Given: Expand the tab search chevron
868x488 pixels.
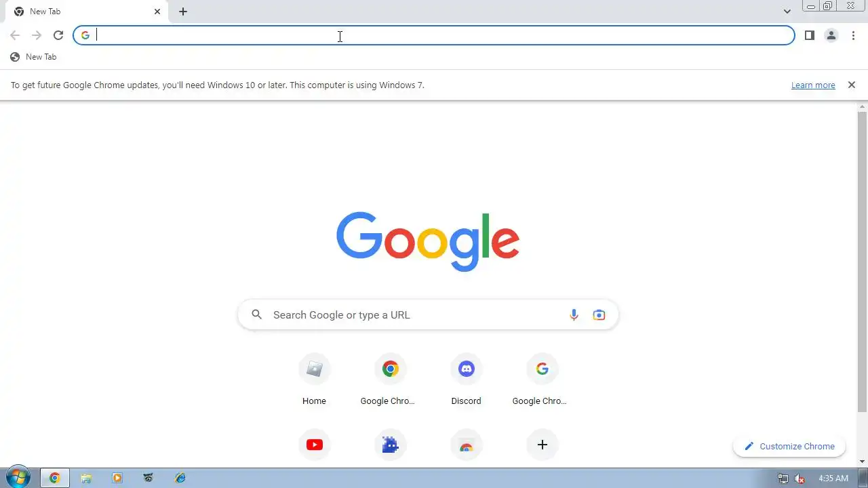Looking at the screenshot, I should [787, 12].
